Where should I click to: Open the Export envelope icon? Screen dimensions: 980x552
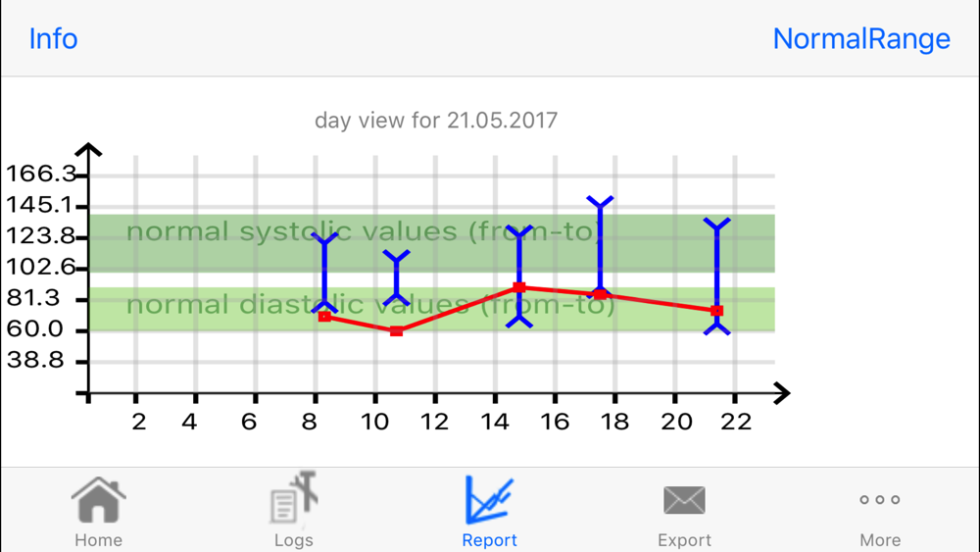click(684, 500)
